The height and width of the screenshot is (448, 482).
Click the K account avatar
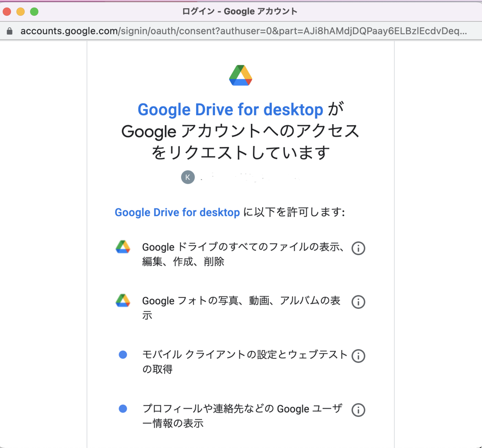pyautogui.click(x=188, y=177)
